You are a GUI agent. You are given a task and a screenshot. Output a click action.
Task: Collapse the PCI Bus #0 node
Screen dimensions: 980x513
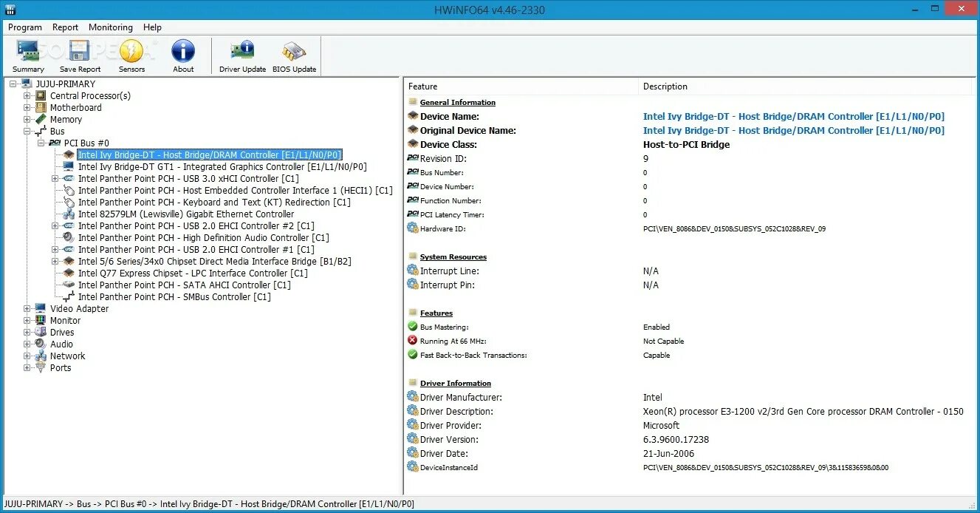[x=41, y=143]
